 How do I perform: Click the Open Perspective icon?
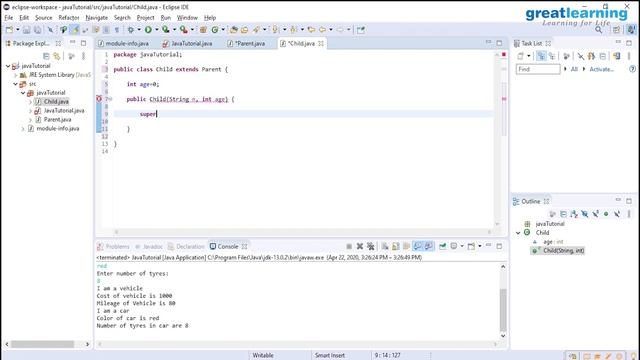[x=616, y=30]
